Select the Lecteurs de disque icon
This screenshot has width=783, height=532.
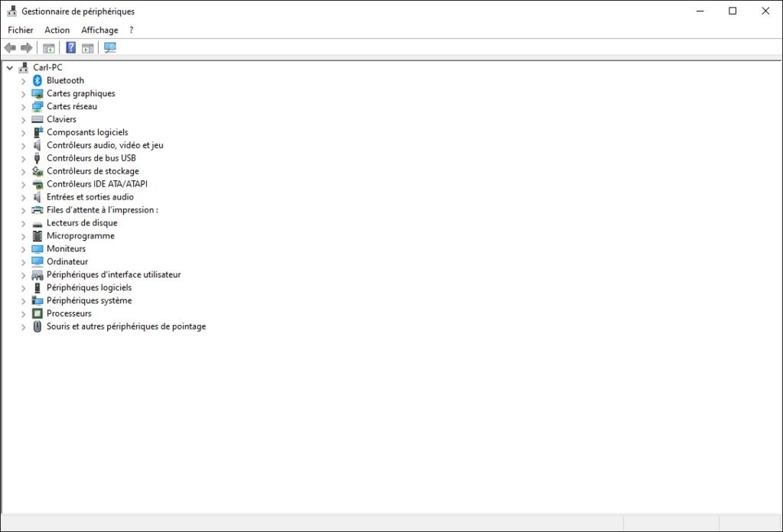click(x=37, y=224)
